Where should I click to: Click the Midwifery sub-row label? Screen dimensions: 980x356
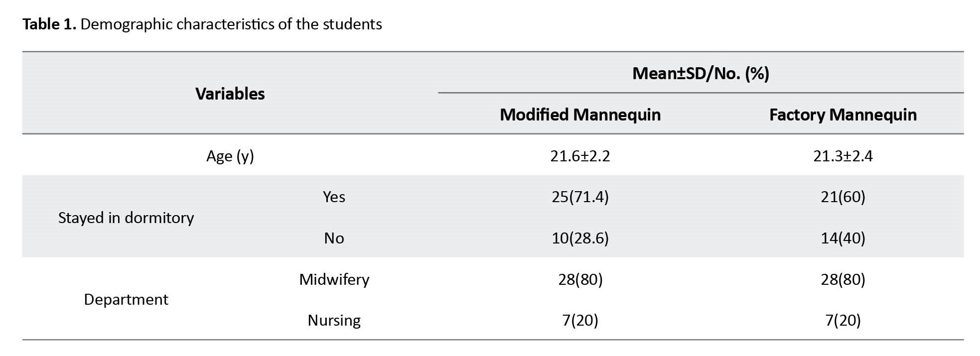click(x=334, y=279)
